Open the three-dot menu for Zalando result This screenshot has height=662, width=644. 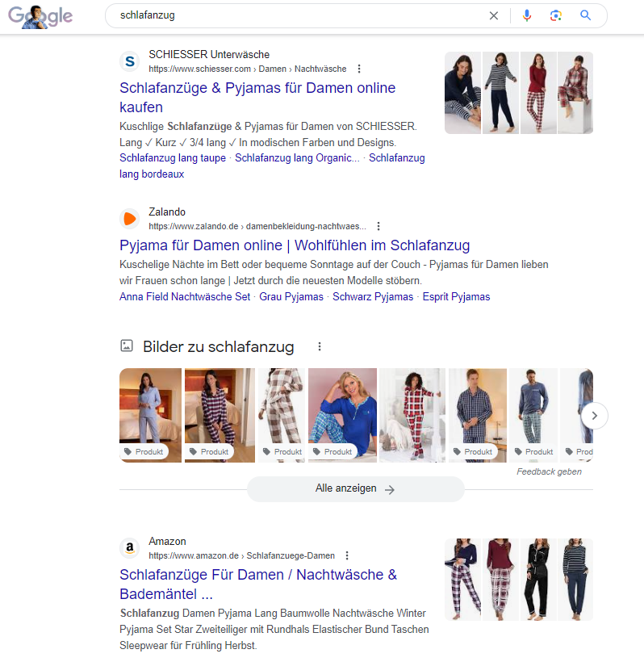(378, 226)
